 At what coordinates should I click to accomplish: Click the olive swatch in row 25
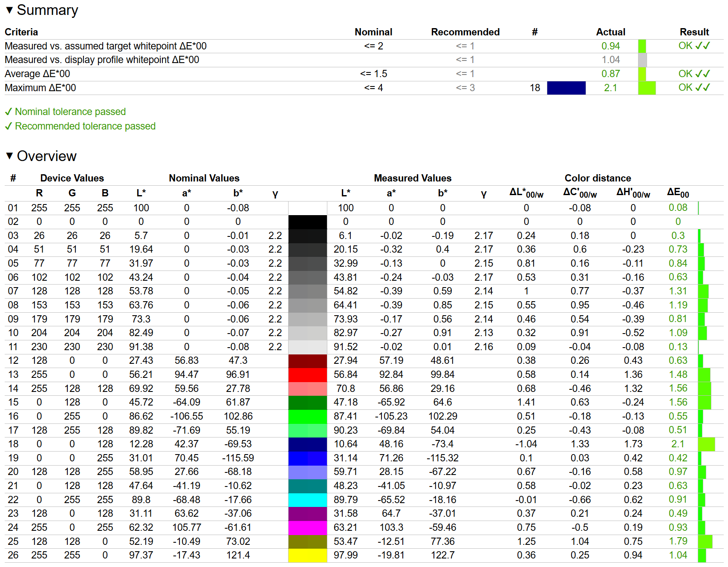[308, 541]
